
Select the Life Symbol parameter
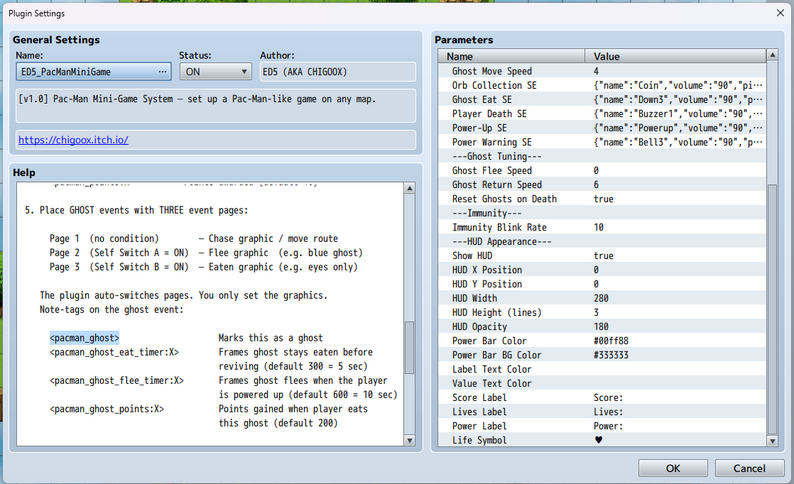click(602, 440)
